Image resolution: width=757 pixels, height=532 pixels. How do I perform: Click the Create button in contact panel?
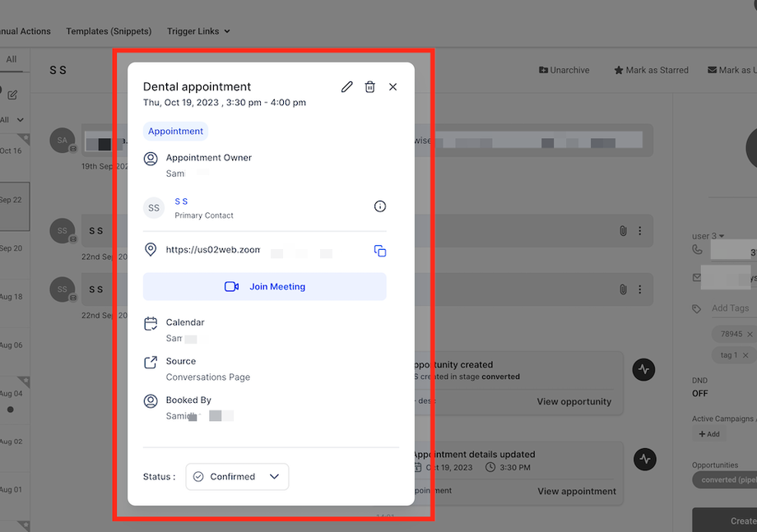click(725, 520)
